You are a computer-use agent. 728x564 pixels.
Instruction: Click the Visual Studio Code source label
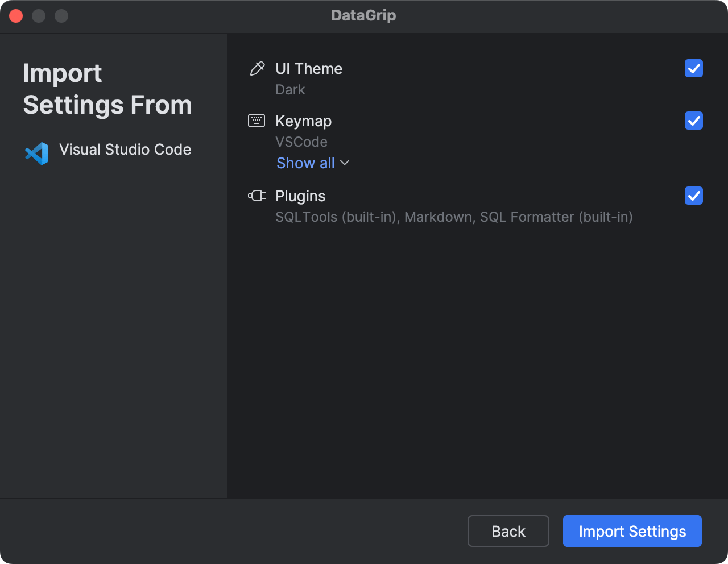[125, 150]
